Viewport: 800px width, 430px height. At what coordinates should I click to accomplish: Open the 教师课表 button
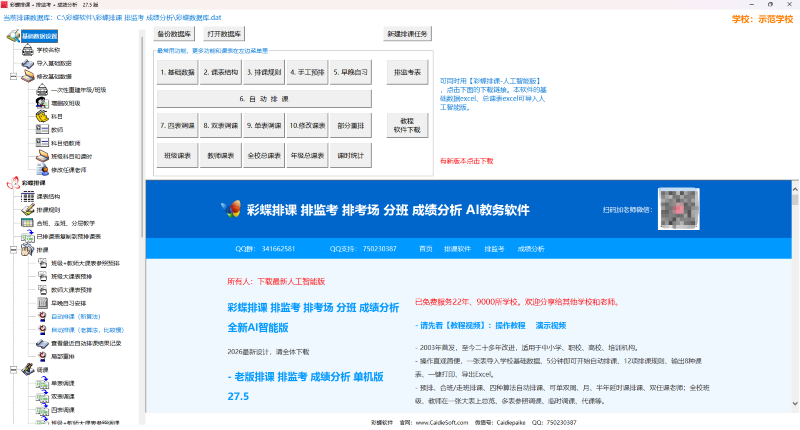pos(220,156)
